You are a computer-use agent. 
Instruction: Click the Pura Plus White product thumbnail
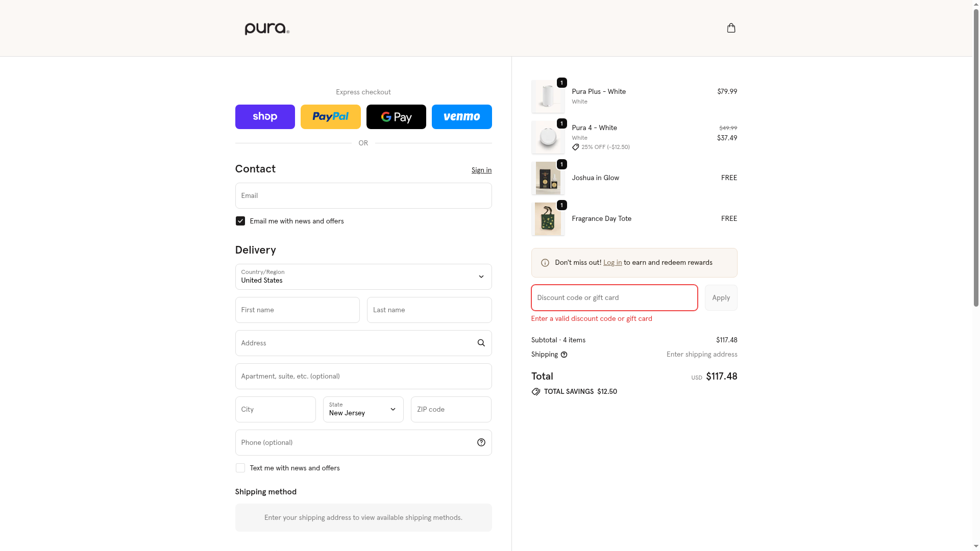pyautogui.click(x=548, y=96)
